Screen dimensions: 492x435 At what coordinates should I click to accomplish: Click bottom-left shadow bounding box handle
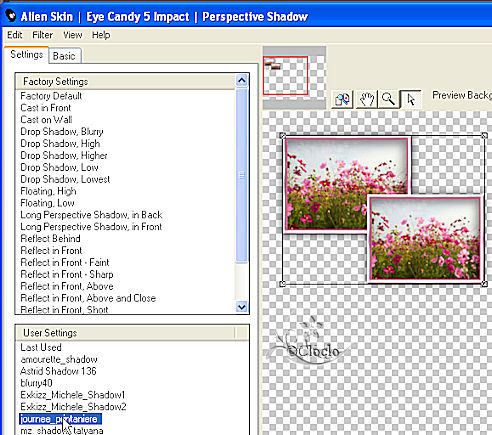[x=283, y=284]
